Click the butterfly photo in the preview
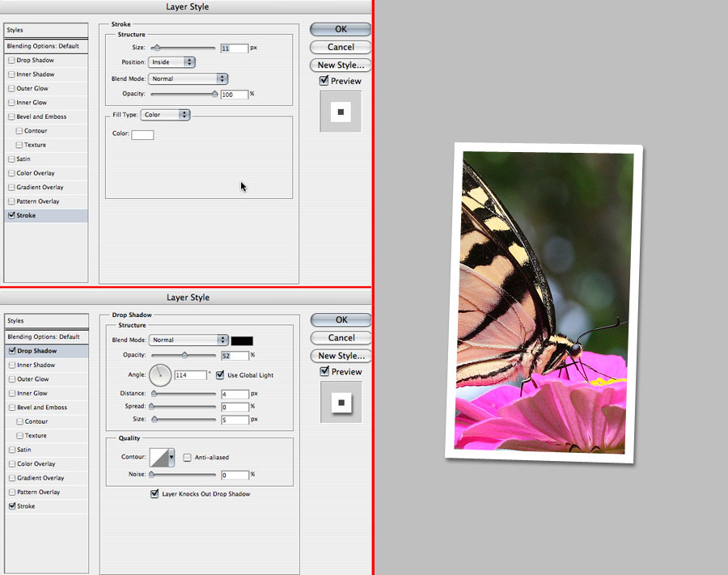The image size is (728, 575). point(544,302)
